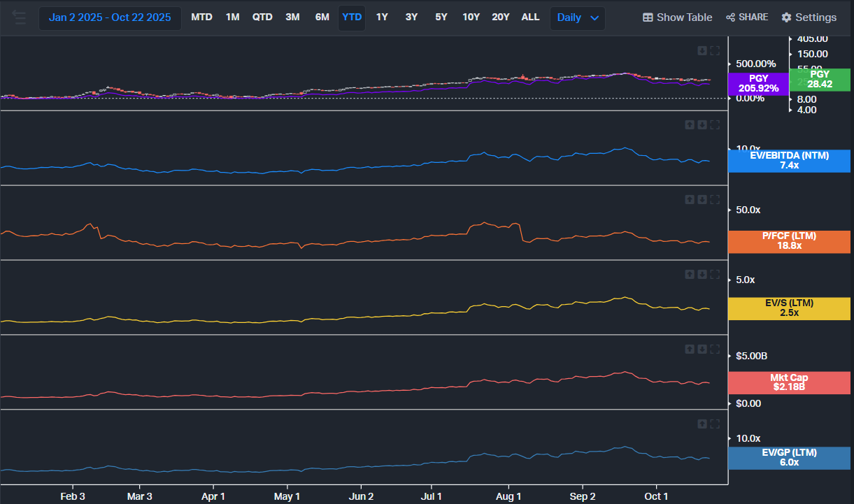Open chart Settings
Screen dimensions: 854x504
[x=809, y=17]
